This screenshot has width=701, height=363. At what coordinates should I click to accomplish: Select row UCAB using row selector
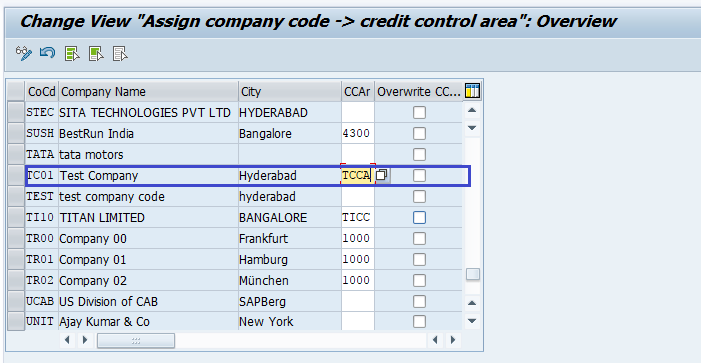16,302
